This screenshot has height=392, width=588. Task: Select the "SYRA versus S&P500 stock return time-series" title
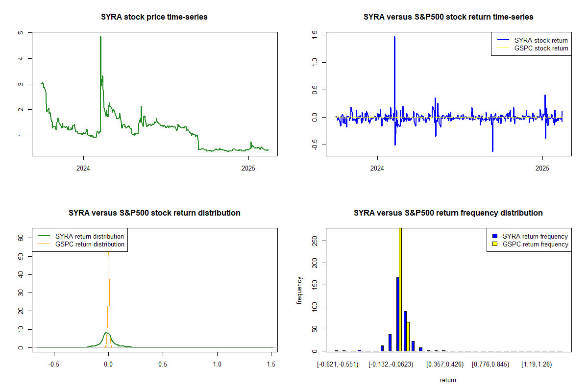(x=448, y=17)
